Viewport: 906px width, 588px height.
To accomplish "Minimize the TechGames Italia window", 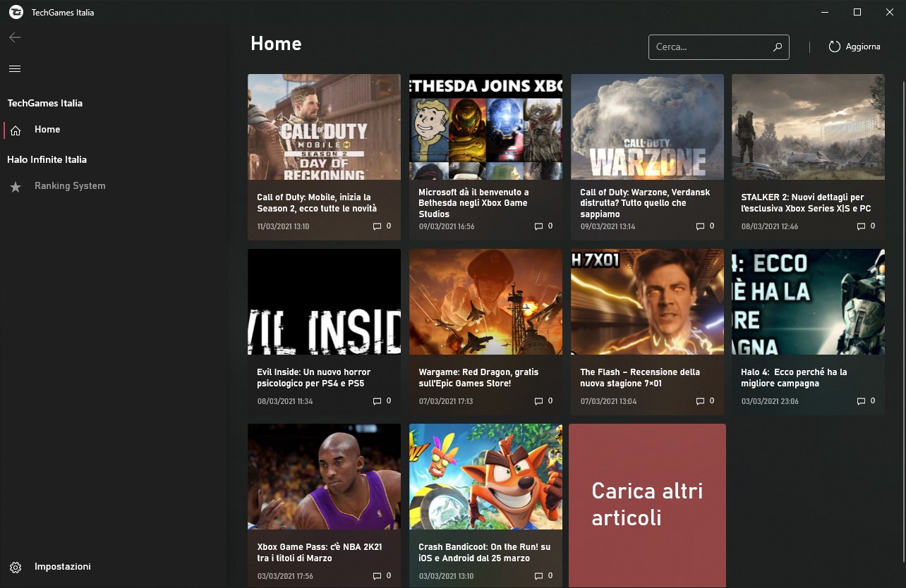I will [x=825, y=12].
